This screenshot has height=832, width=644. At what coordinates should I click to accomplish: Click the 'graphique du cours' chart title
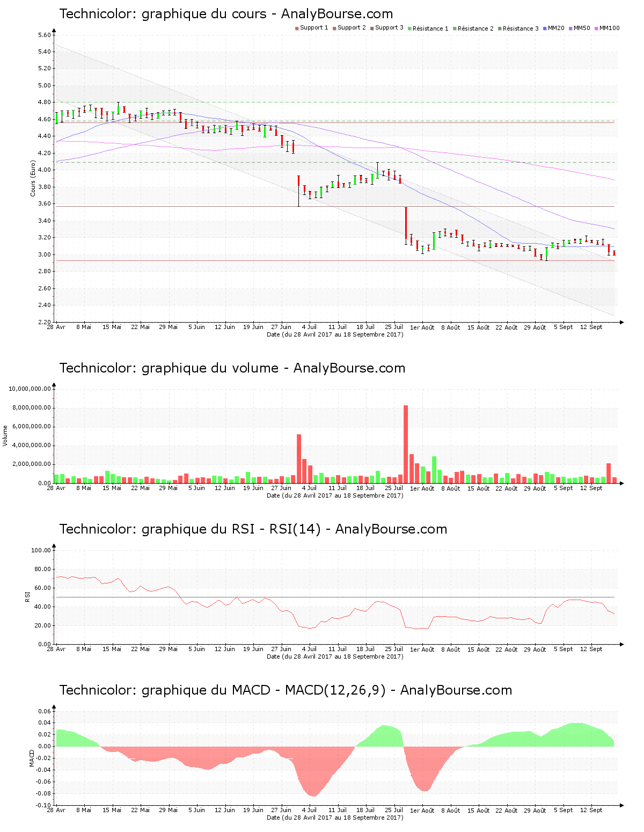point(226,14)
